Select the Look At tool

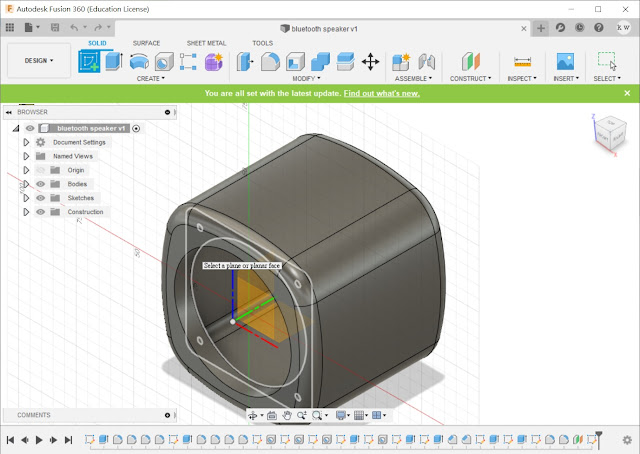(272, 416)
